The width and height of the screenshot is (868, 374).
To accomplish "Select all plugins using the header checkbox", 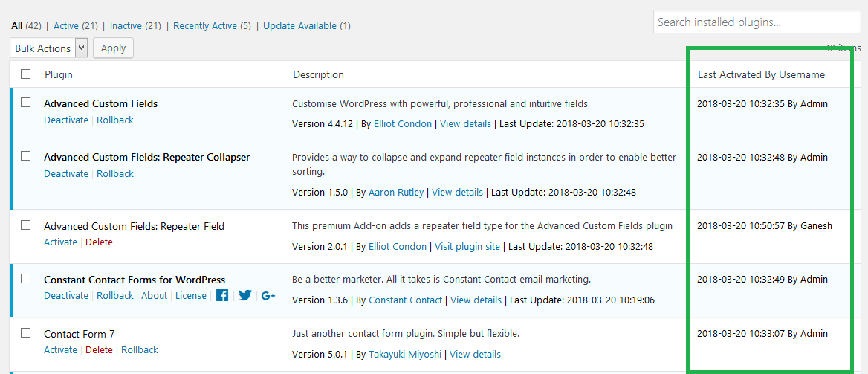I will click(x=25, y=74).
